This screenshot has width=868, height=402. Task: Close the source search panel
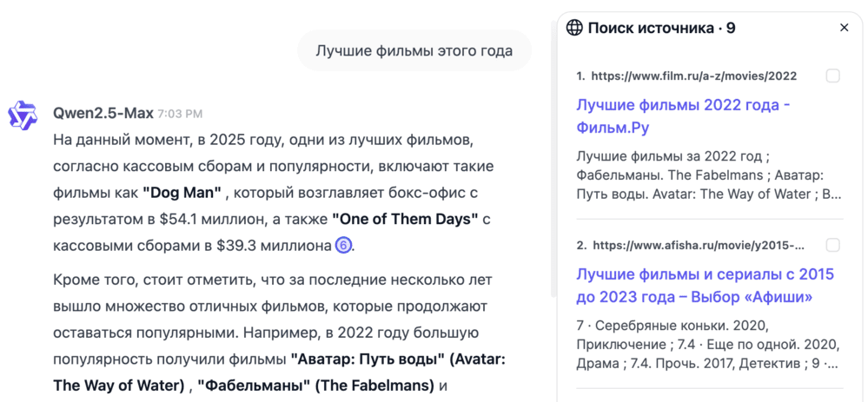coord(844,28)
